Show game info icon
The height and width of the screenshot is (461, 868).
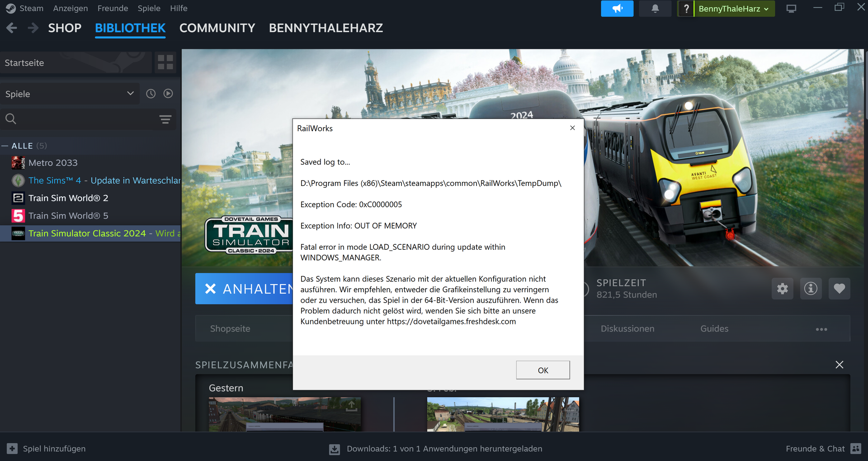(x=811, y=289)
